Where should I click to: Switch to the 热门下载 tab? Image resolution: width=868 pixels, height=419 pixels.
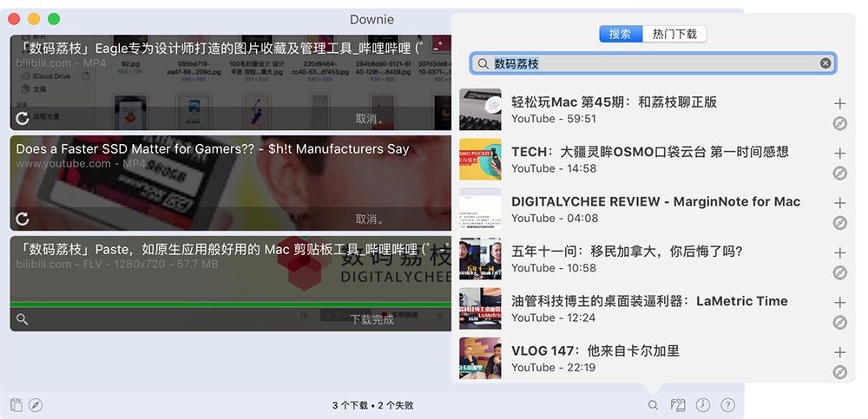coord(674,34)
